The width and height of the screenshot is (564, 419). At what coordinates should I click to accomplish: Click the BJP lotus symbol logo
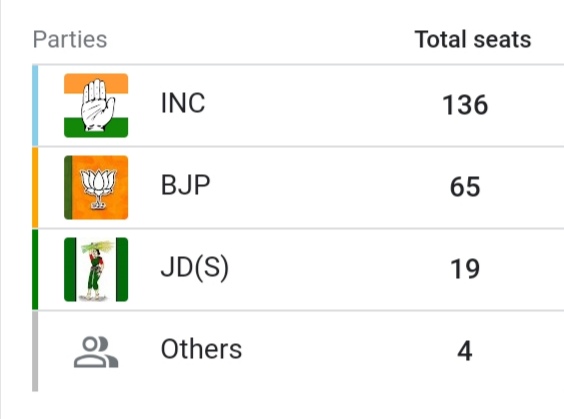pos(96,187)
